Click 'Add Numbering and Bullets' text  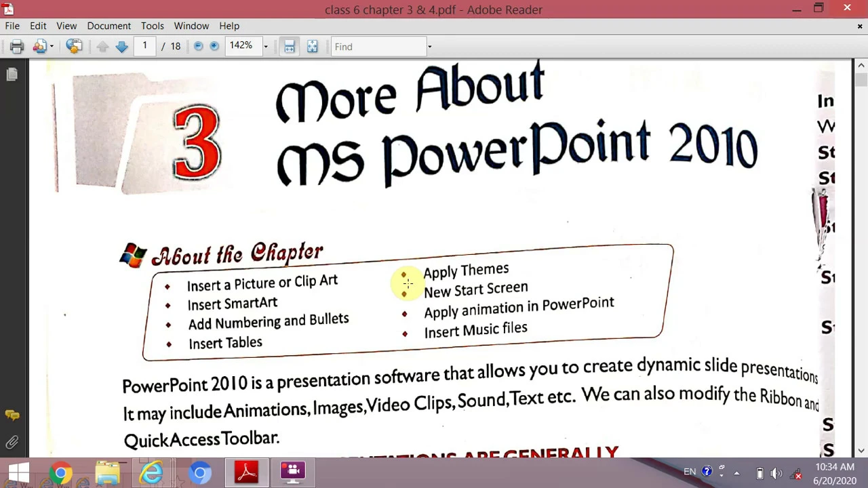coord(268,321)
